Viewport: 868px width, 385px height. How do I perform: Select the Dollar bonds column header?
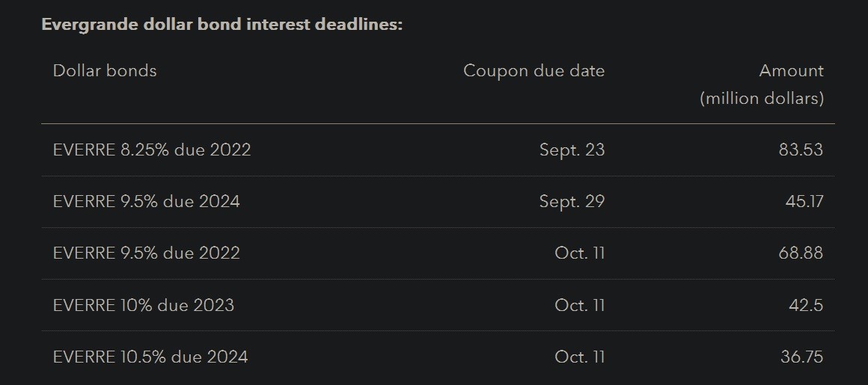(x=105, y=71)
